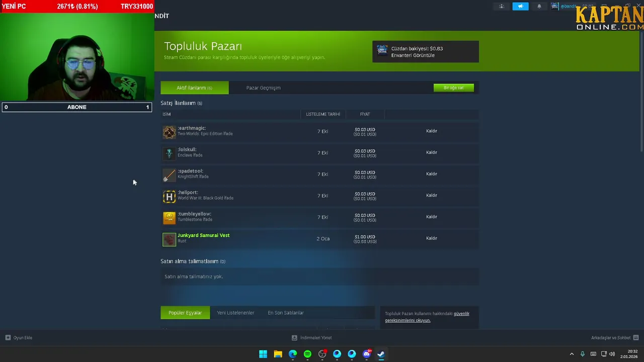Open Spotify from the taskbar

tap(307, 354)
